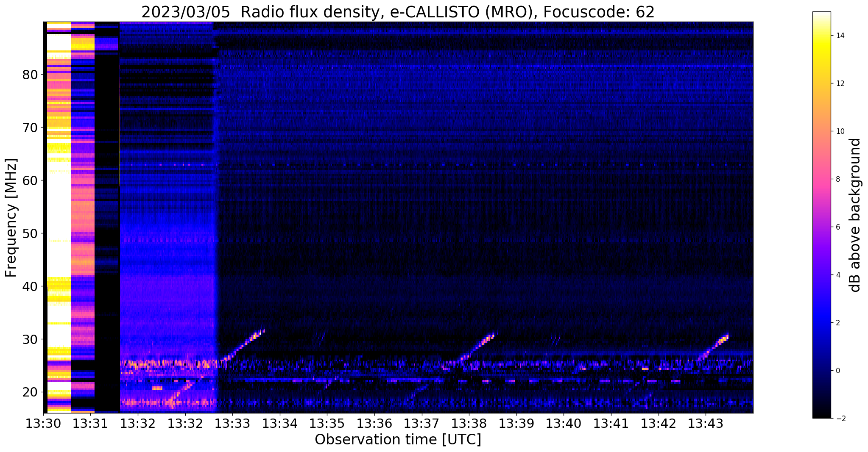Click the drifting burst streak ending near 13:33

tap(243, 345)
